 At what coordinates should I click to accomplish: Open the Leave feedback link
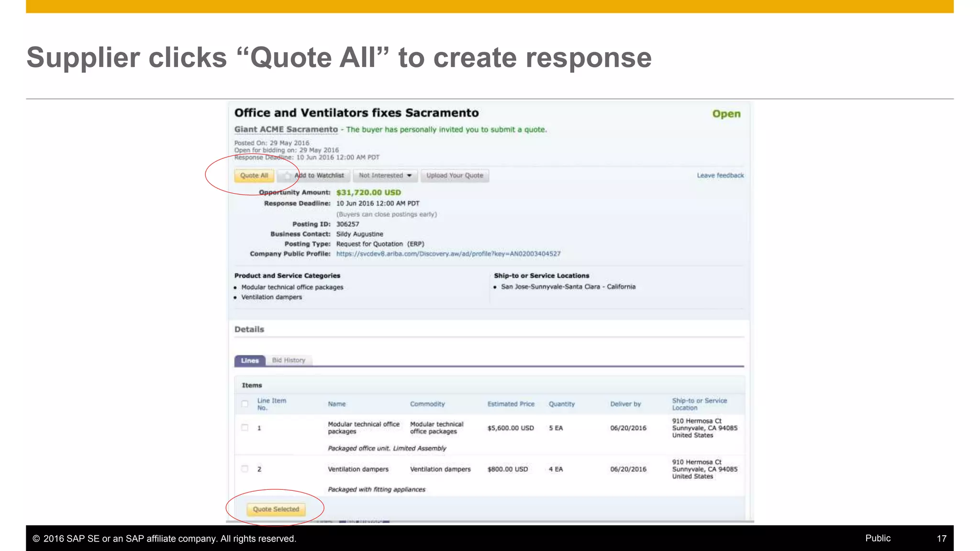click(x=720, y=176)
